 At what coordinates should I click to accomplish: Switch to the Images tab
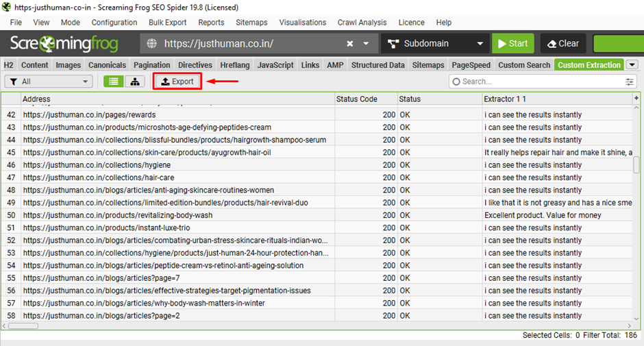click(x=69, y=65)
